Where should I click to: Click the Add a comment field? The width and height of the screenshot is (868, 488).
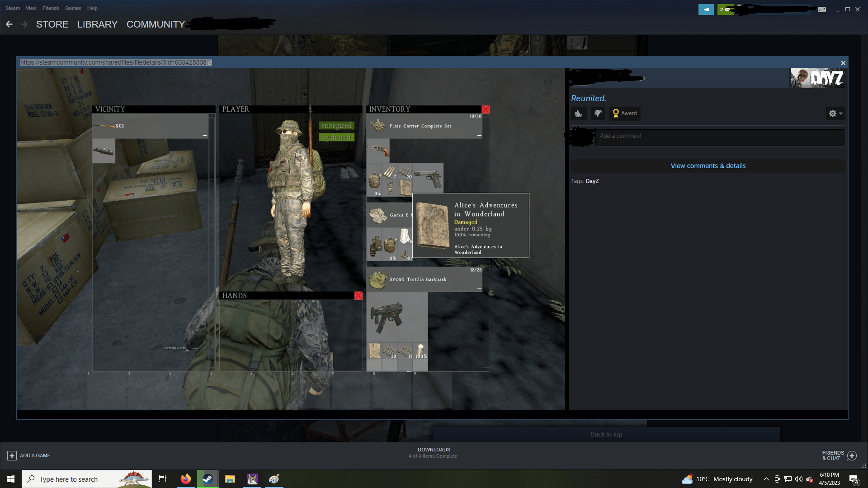tap(720, 136)
